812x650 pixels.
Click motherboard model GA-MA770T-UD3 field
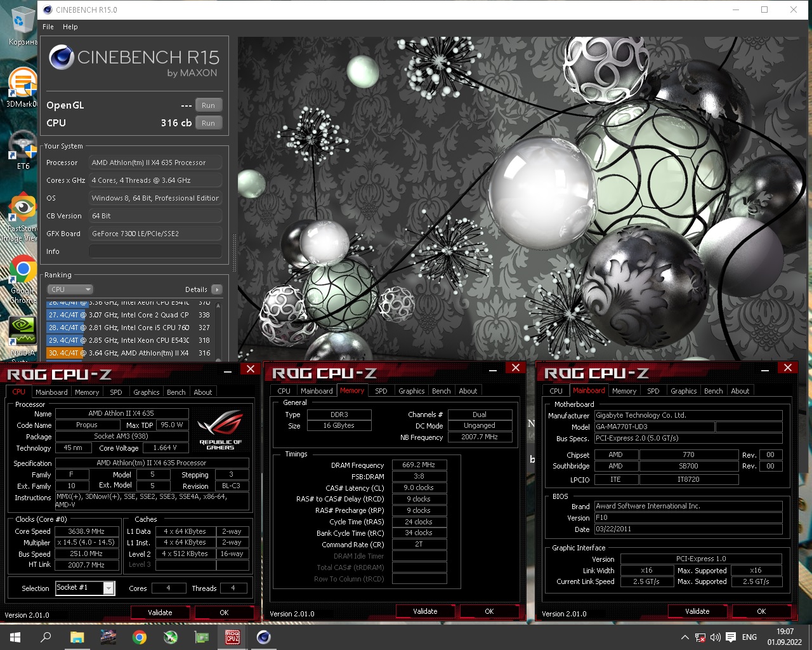tap(654, 427)
